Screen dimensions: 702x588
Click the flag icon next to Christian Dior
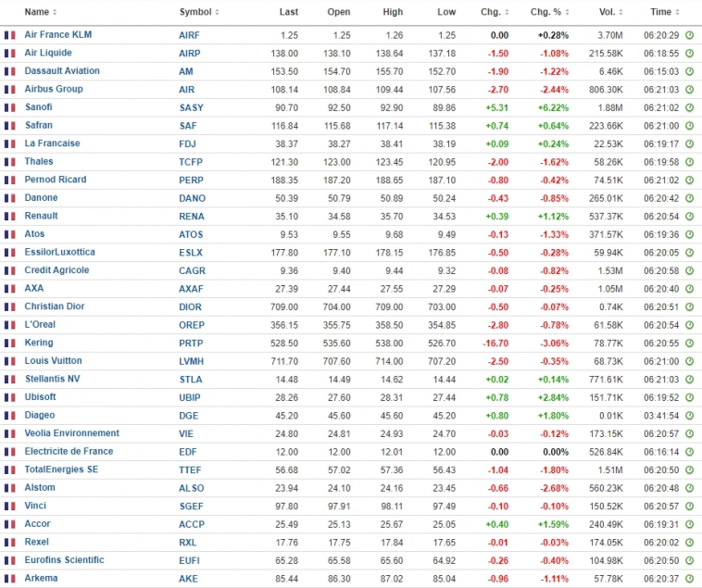tap(10, 307)
